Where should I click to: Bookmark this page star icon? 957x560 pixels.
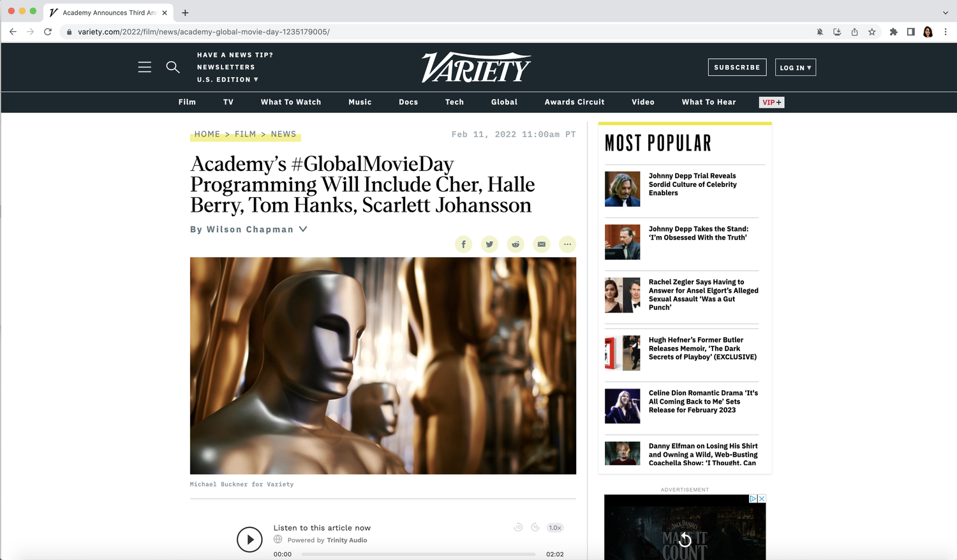872,32
